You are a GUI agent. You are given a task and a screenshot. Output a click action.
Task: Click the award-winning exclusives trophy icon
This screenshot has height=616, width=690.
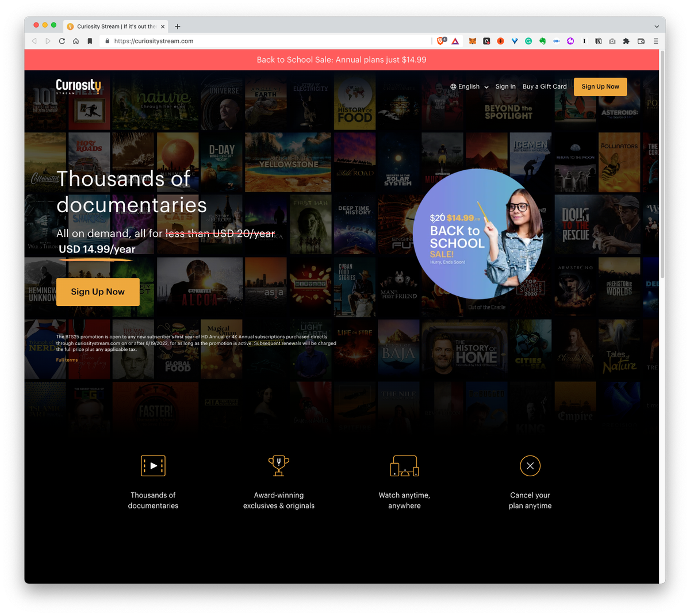278,465
